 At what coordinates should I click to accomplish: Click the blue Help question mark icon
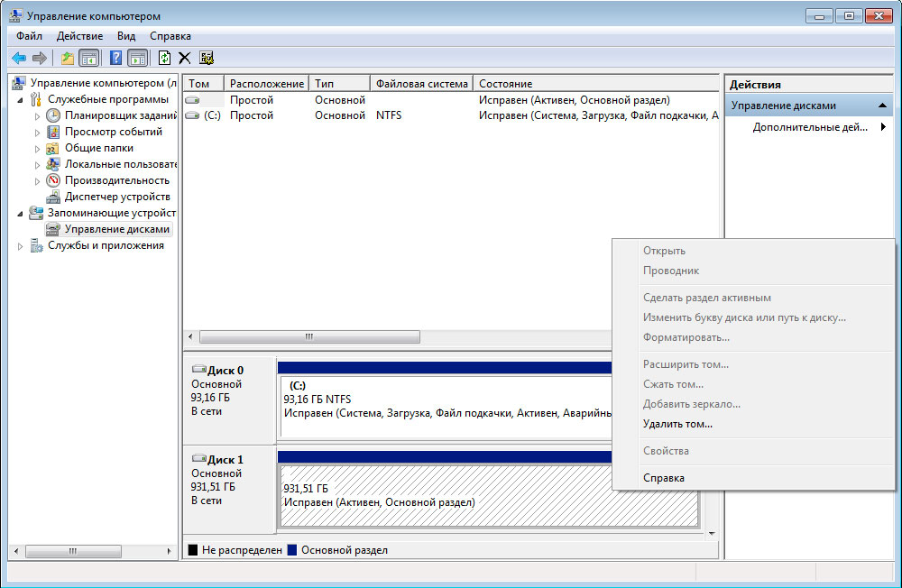[115, 58]
